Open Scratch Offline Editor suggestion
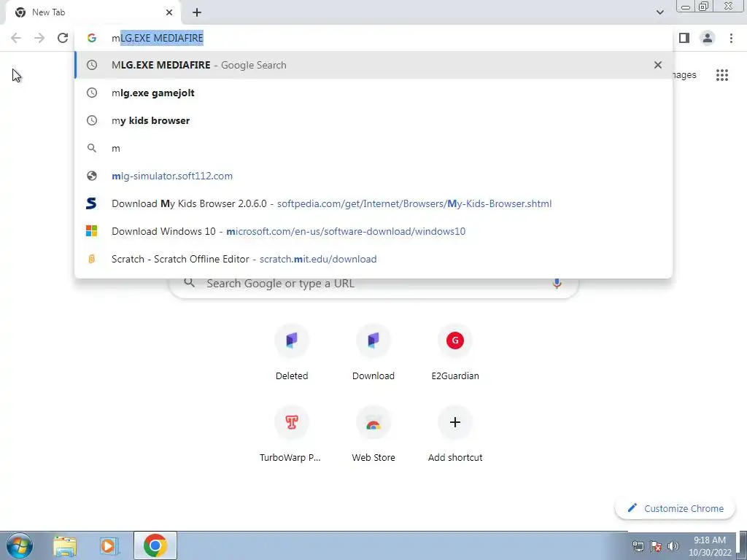 click(373, 259)
